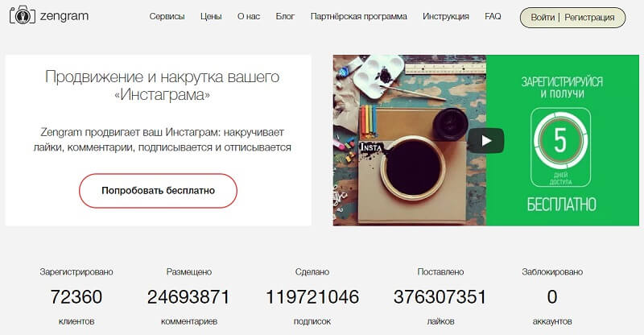Viewport: 644px width, 335px height.
Task: Open the О нас section
Action: click(x=249, y=16)
